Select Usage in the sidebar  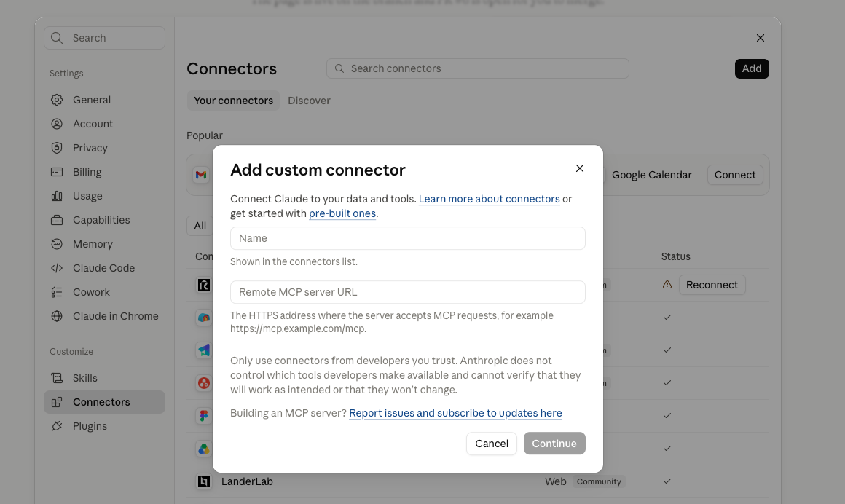pyautogui.click(x=105, y=196)
